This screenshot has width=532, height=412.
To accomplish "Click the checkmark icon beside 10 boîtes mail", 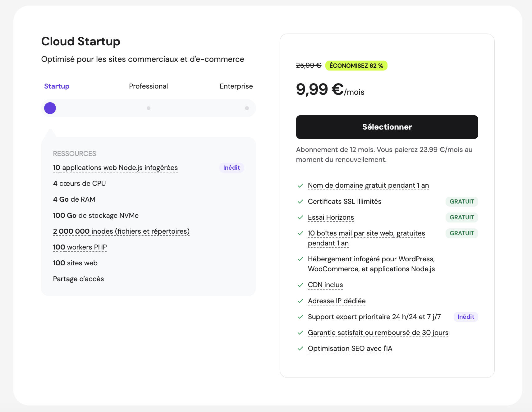I will pos(300,233).
